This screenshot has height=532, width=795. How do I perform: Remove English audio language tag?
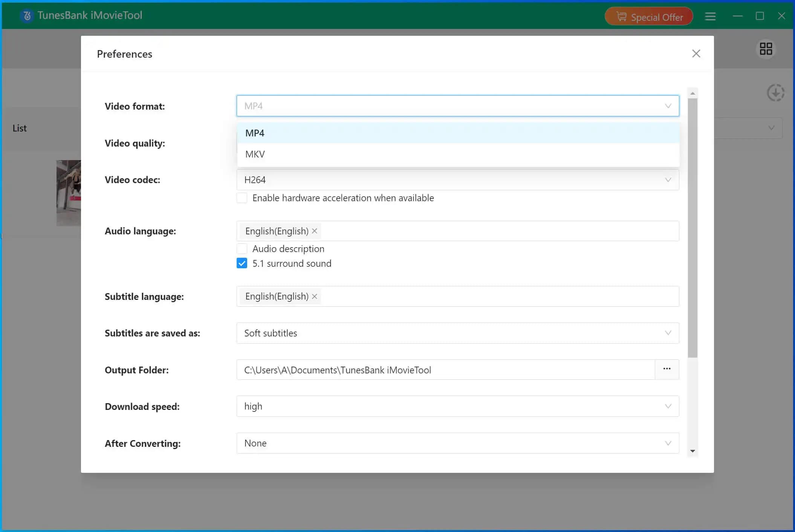315,231
